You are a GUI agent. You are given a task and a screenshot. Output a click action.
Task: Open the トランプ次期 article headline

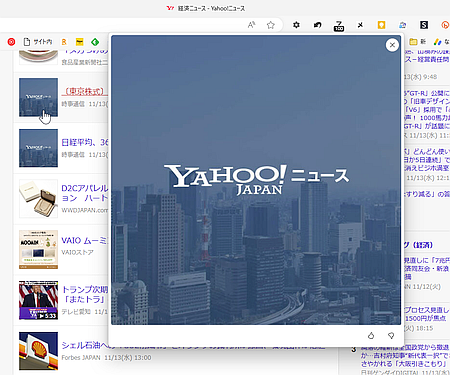tap(85, 294)
